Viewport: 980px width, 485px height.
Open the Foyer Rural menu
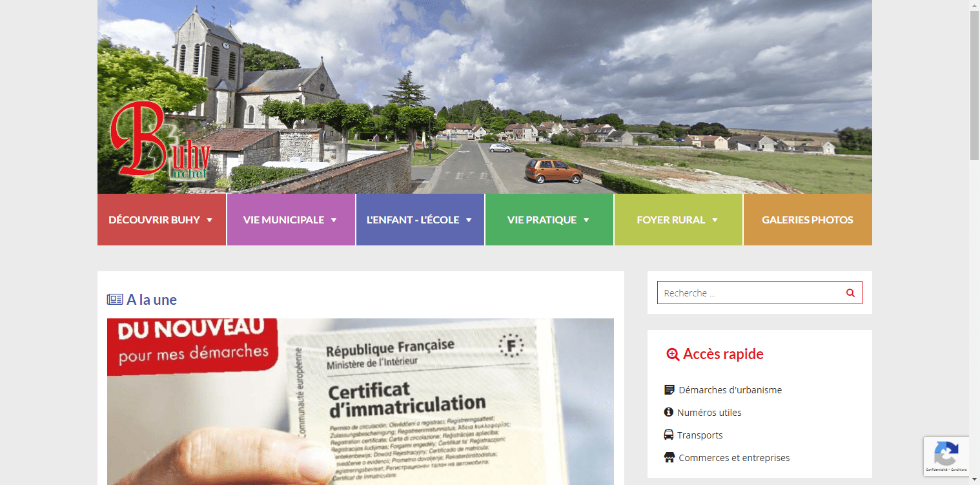[679, 220]
